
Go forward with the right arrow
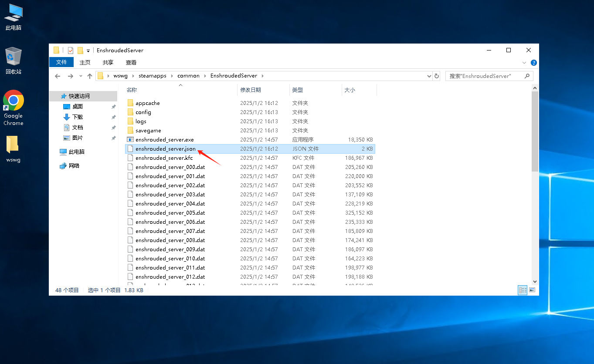(71, 76)
